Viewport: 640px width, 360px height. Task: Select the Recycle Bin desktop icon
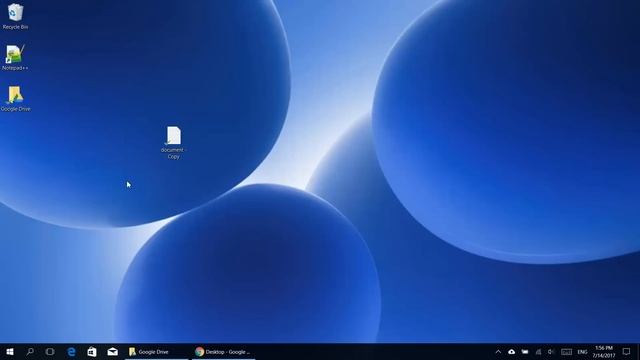pyautogui.click(x=15, y=16)
